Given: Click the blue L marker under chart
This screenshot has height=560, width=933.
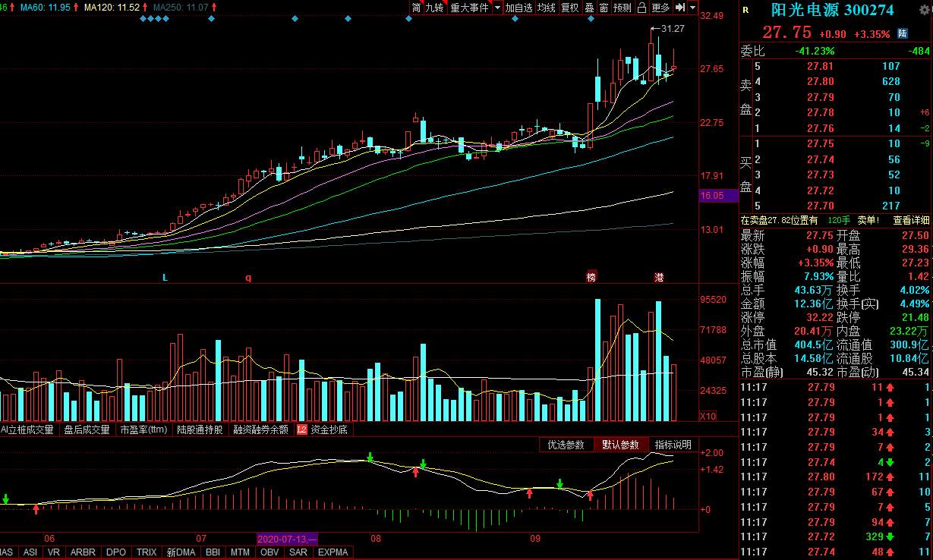Looking at the screenshot, I should point(165,278).
